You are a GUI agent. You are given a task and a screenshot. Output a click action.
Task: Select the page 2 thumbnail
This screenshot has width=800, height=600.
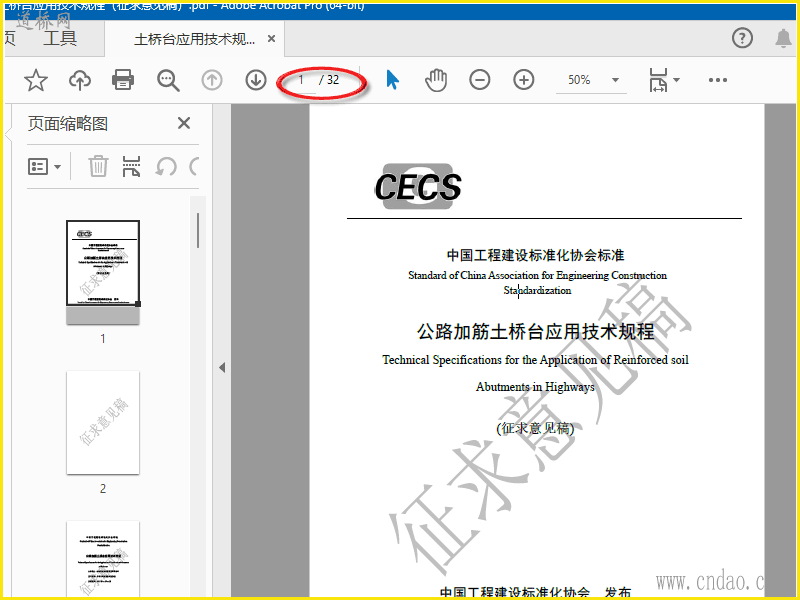[x=103, y=422]
